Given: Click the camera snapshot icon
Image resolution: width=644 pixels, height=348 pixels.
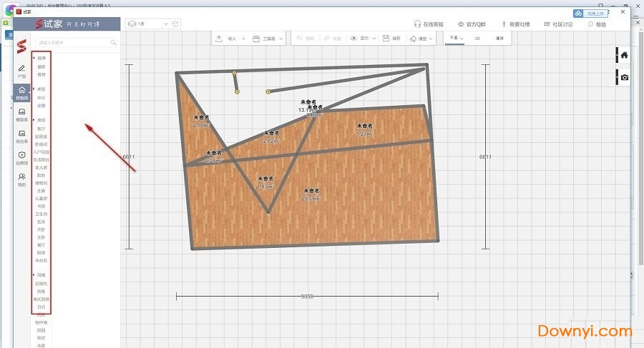Looking at the screenshot, I should (x=624, y=77).
